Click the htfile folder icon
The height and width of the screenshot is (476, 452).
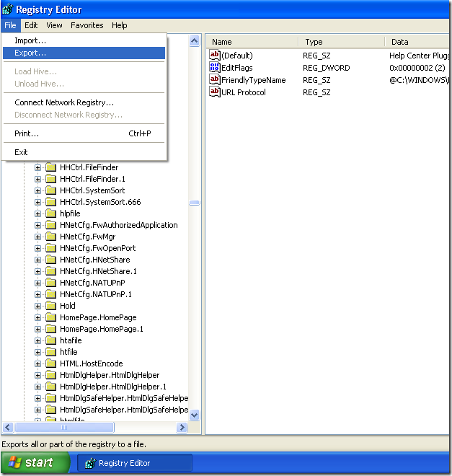tap(50, 352)
